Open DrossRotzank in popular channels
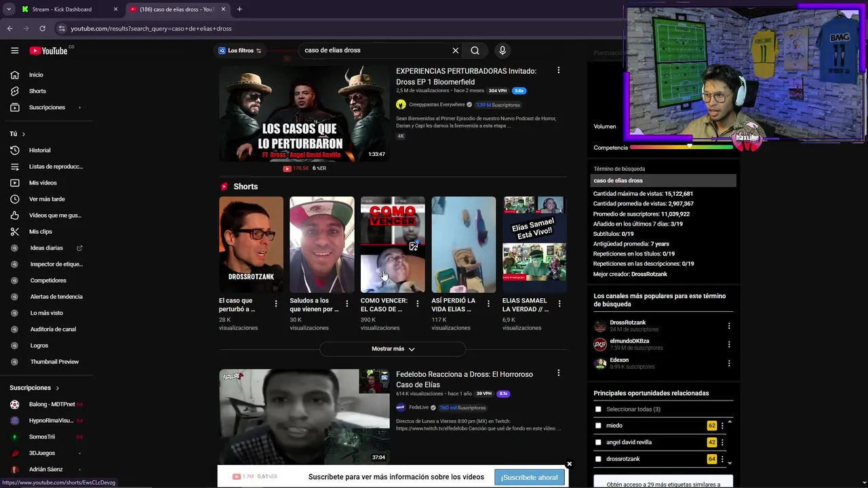 tap(627, 323)
